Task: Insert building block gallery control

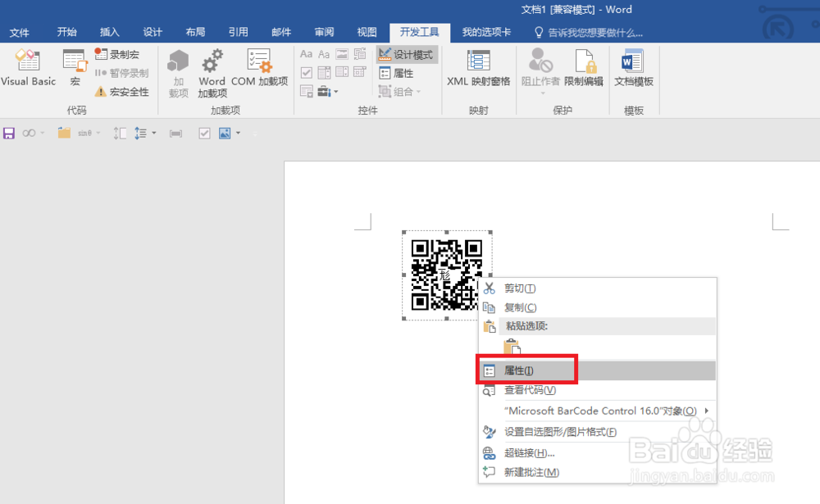Action: click(360, 54)
